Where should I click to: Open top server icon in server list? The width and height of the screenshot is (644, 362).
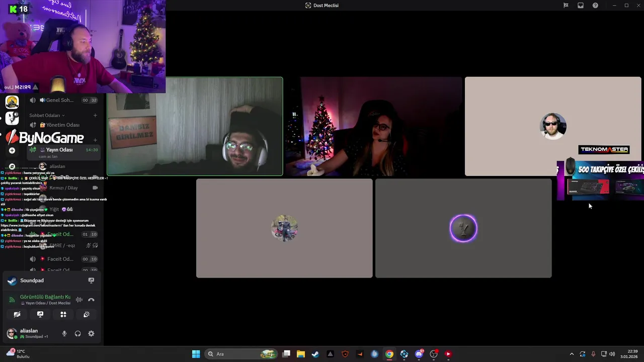pos(12,102)
